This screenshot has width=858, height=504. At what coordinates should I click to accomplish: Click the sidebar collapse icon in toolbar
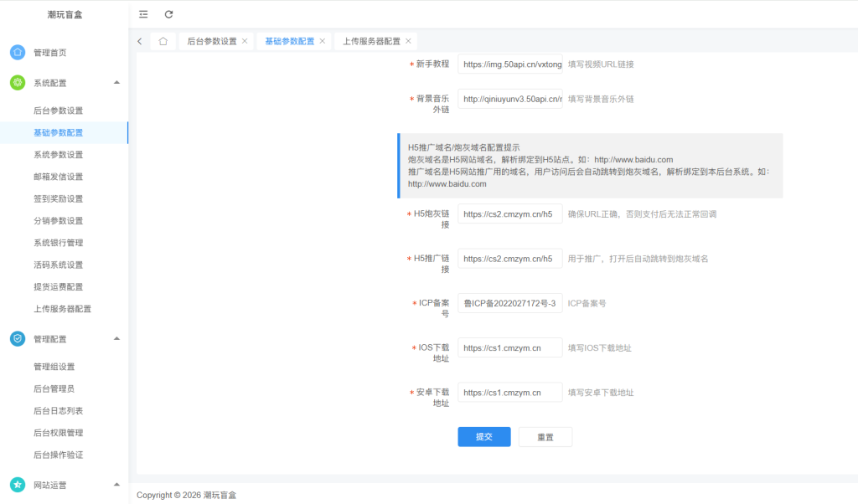tap(143, 13)
